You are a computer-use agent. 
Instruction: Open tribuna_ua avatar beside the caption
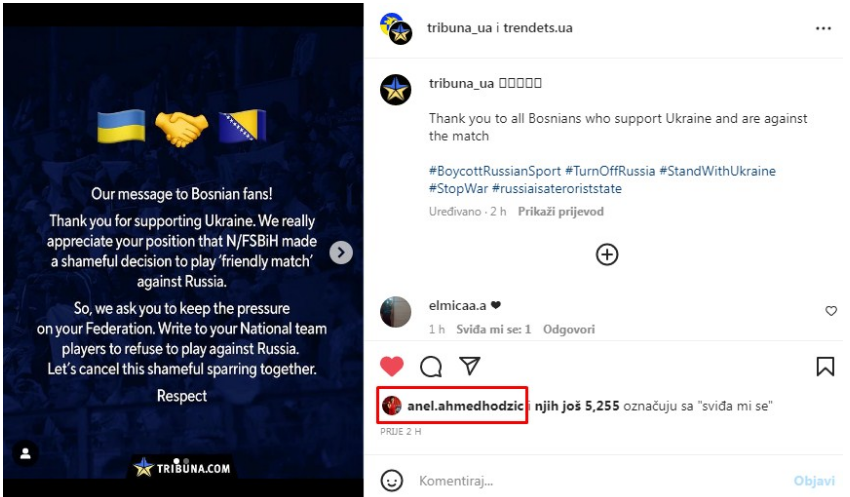(x=395, y=89)
